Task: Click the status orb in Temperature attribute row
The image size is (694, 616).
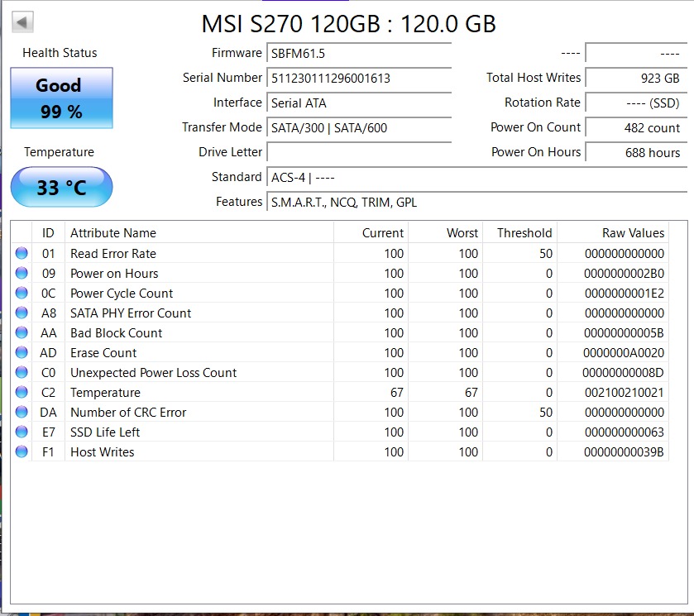Action: point(22,392)
